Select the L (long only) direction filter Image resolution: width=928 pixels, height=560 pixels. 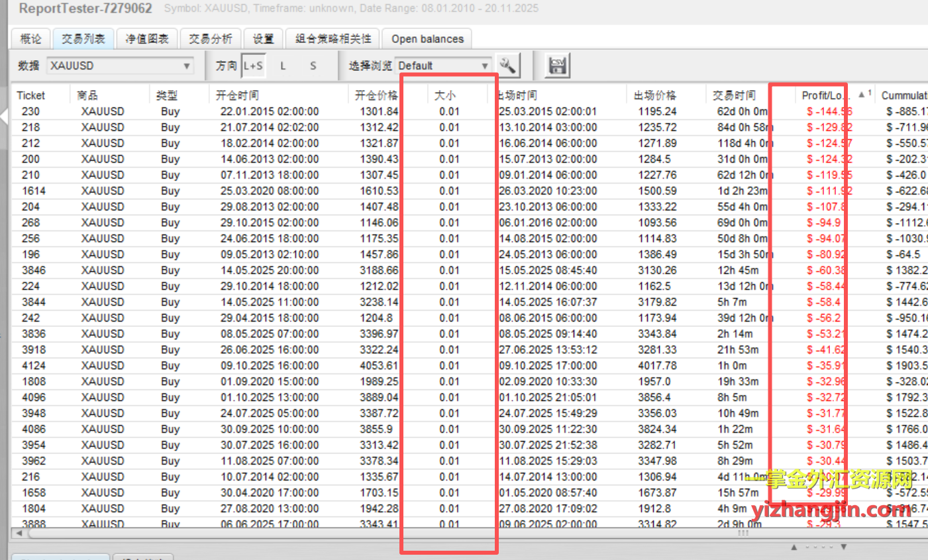(x=283, y=66)
